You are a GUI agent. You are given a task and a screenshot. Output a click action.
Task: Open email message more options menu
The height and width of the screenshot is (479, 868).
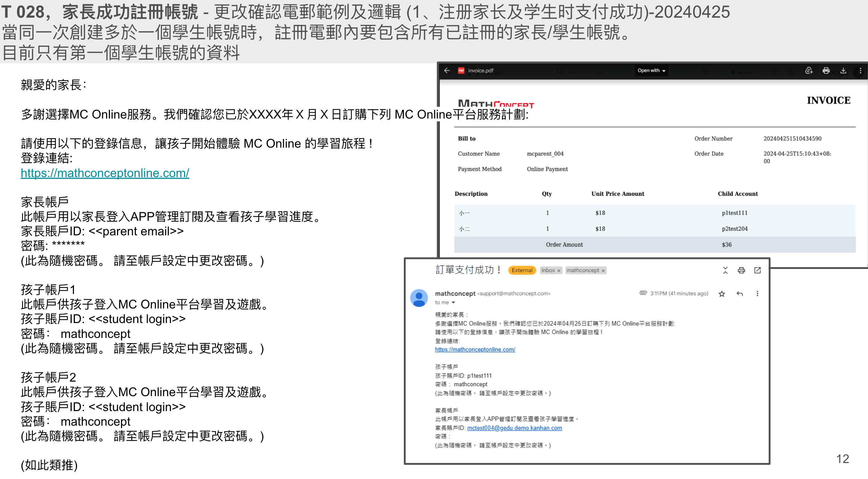pyautogui.click(x=757, y=294)
